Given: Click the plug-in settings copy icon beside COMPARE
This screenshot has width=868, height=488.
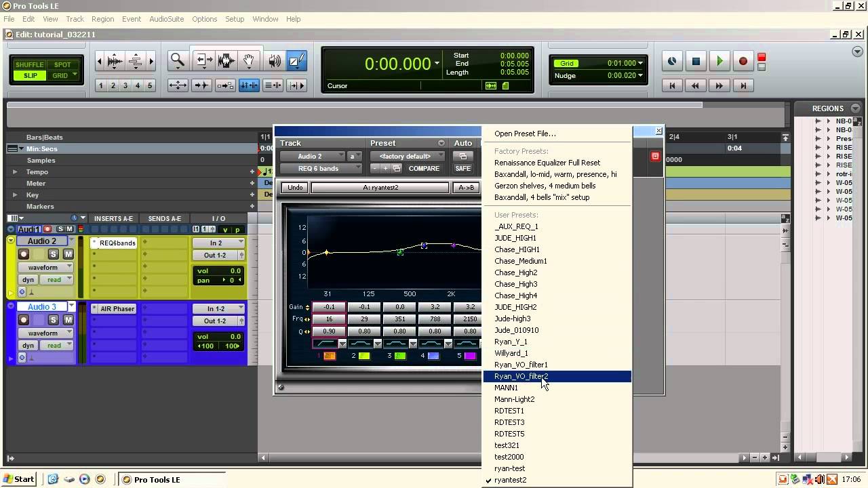Looking at the screenshot, I should click(397, 168).
